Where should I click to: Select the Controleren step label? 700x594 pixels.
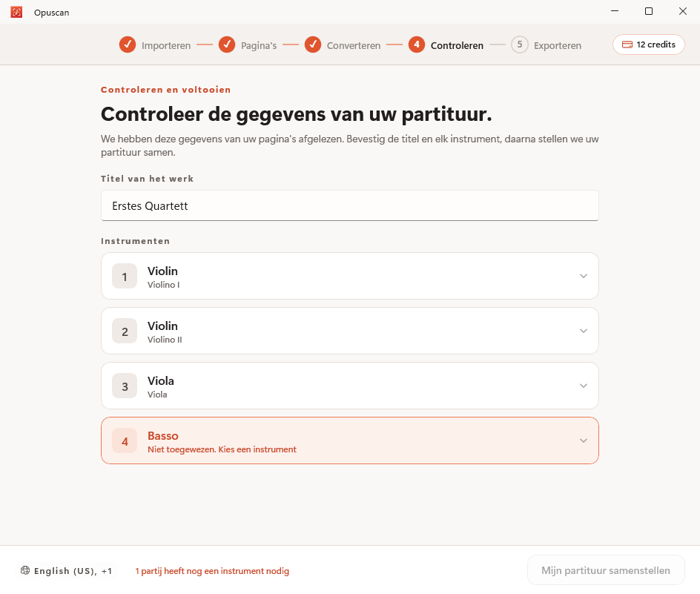coord(457,45)
